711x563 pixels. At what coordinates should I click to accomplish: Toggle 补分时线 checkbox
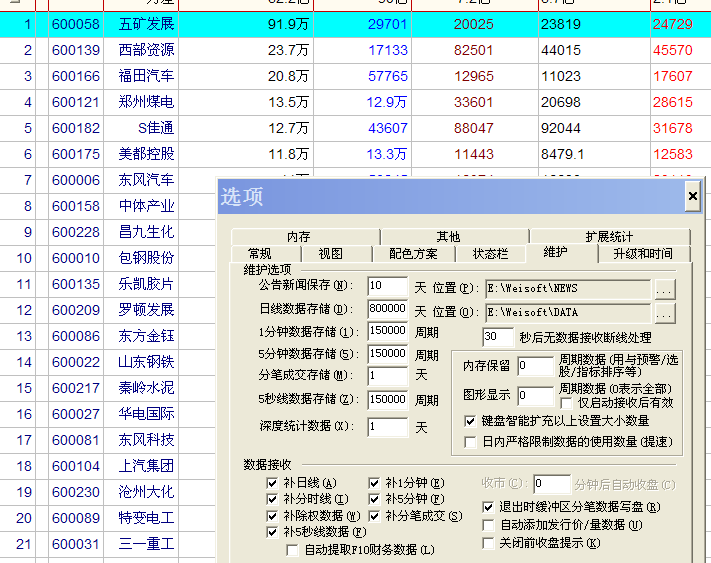pyautogui.click(x=272, y=500)
